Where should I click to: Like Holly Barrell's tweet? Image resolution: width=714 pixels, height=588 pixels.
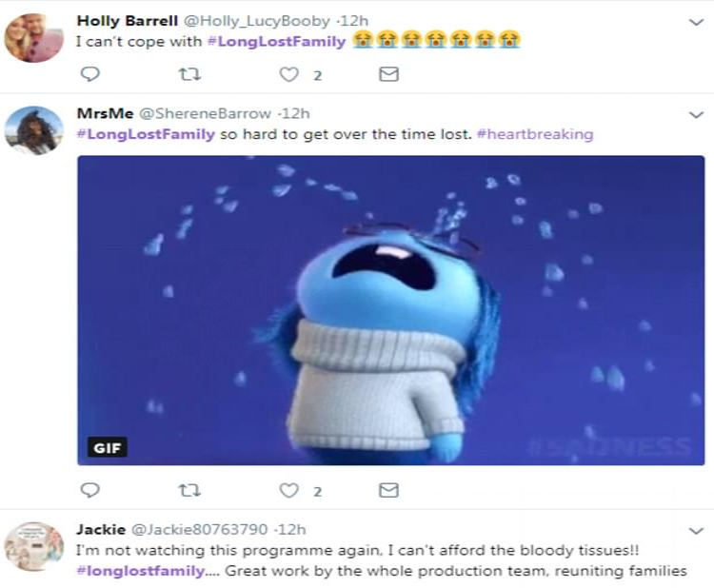click(x=288, y=74)
